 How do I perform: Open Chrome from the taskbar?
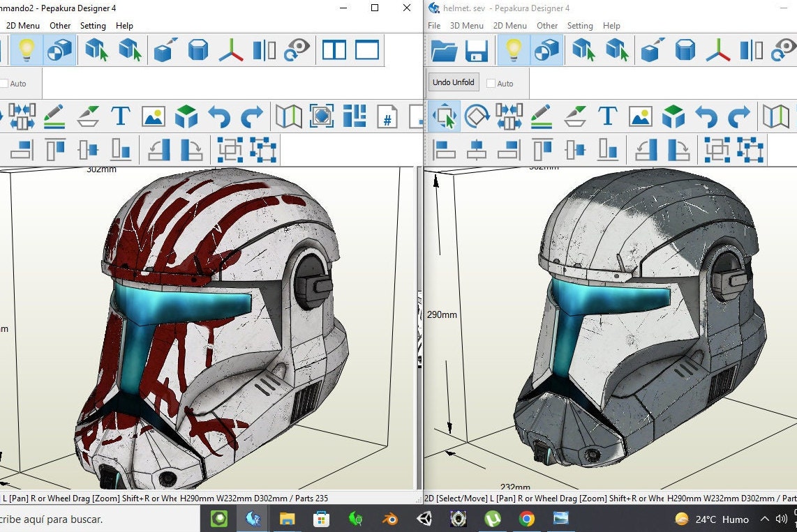click(x=527, y=519)
